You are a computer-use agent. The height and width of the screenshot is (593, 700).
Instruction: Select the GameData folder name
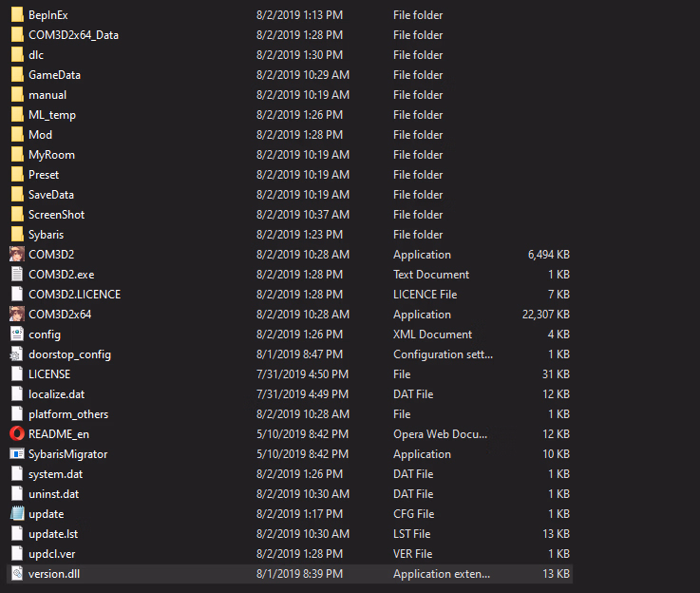54,75
